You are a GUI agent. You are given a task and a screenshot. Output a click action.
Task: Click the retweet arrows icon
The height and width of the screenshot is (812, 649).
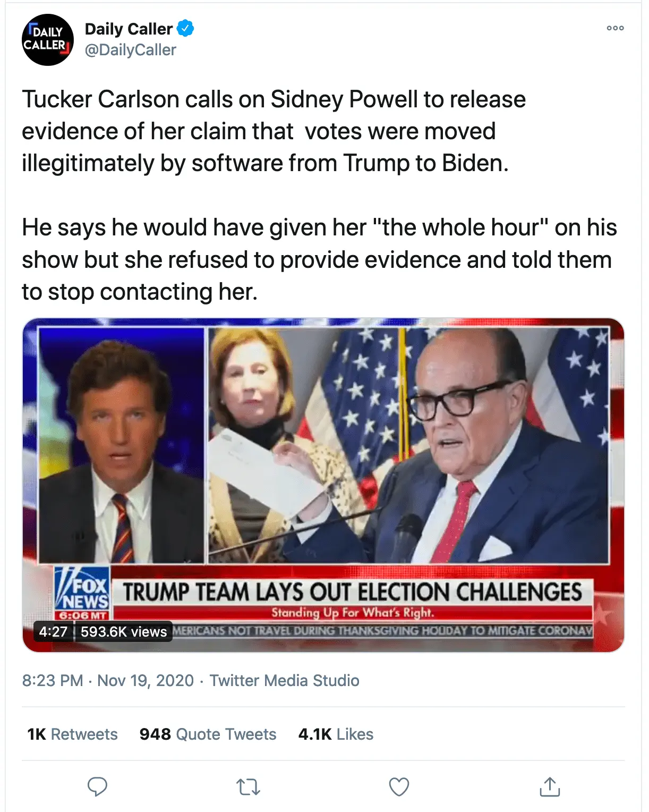[x=248, y=786]
